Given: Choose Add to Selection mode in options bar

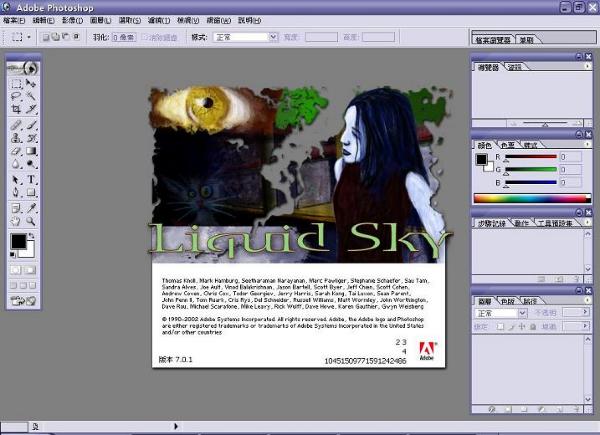Looking at the screenshot, I should pos(56,37).
